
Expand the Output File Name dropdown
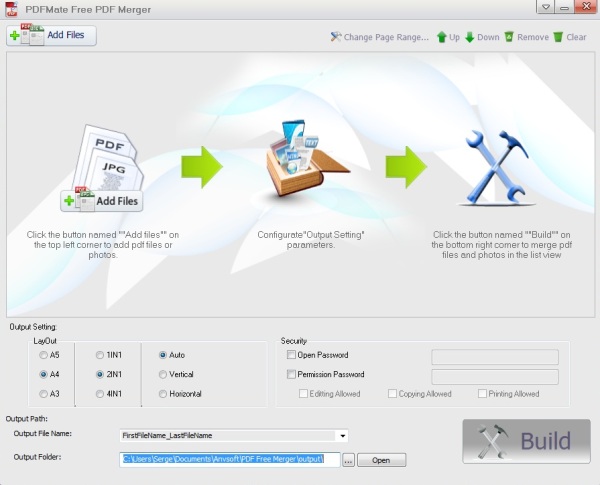click(342, 436)
